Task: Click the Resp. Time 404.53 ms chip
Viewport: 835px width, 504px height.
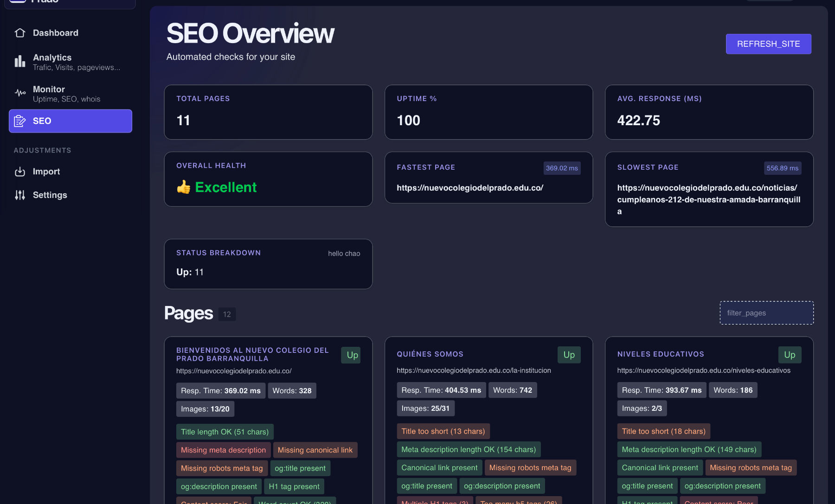Action: pos(441,390)
